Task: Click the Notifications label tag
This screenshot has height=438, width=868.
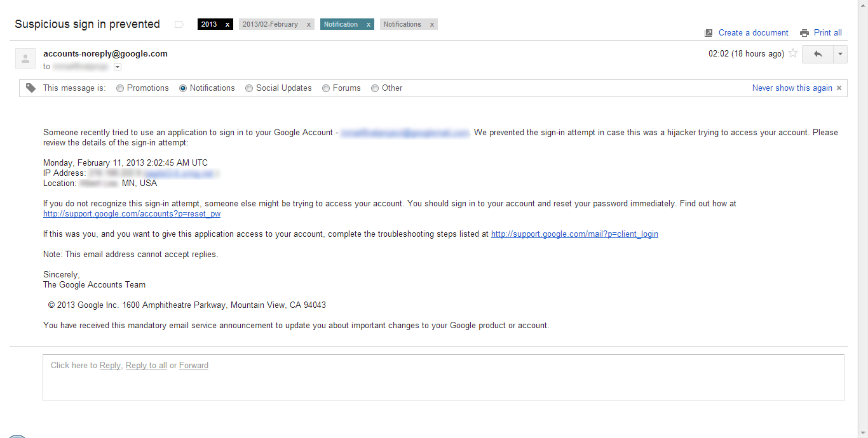Action: (x=402, y=25)
